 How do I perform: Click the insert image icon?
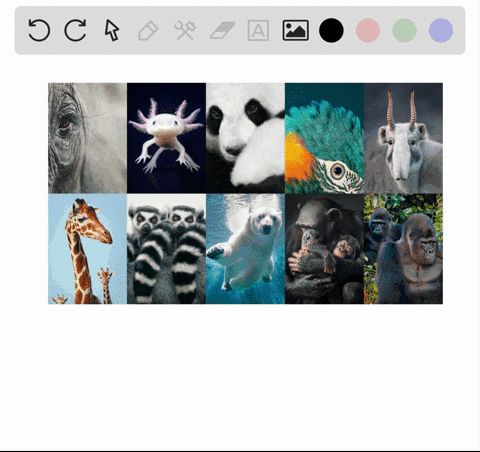point(296,30)
